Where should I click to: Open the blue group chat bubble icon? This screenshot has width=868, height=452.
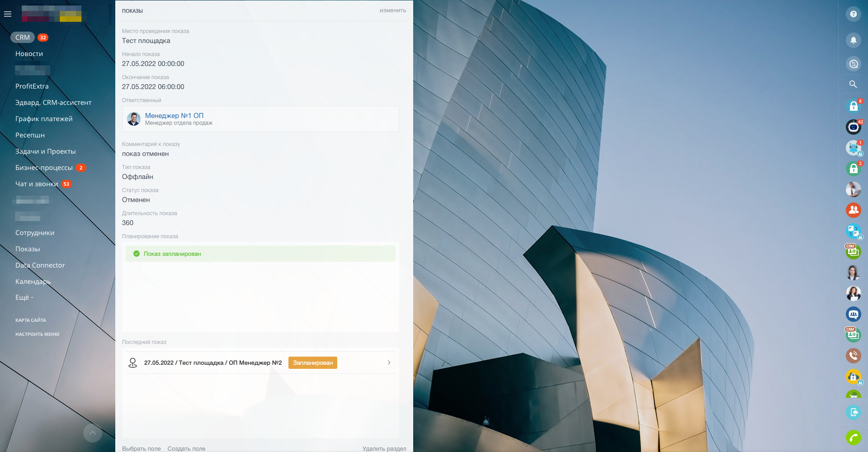point(853,314)
